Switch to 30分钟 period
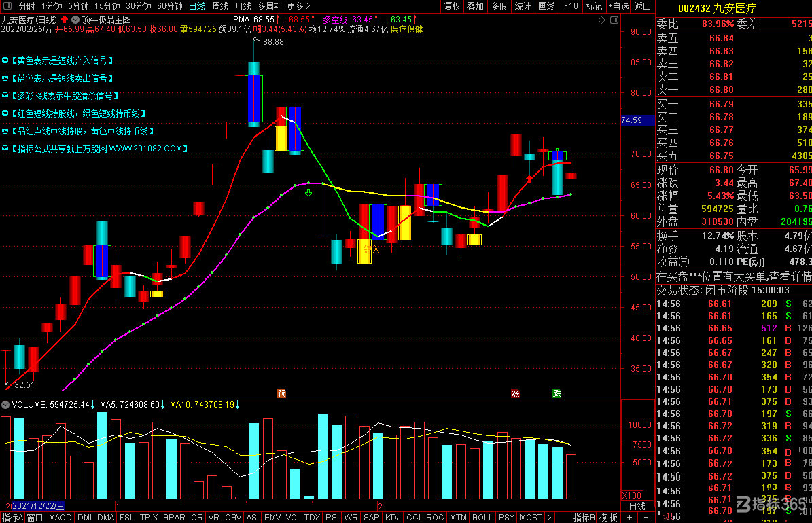The image size is (812, 523). point(139,6)
